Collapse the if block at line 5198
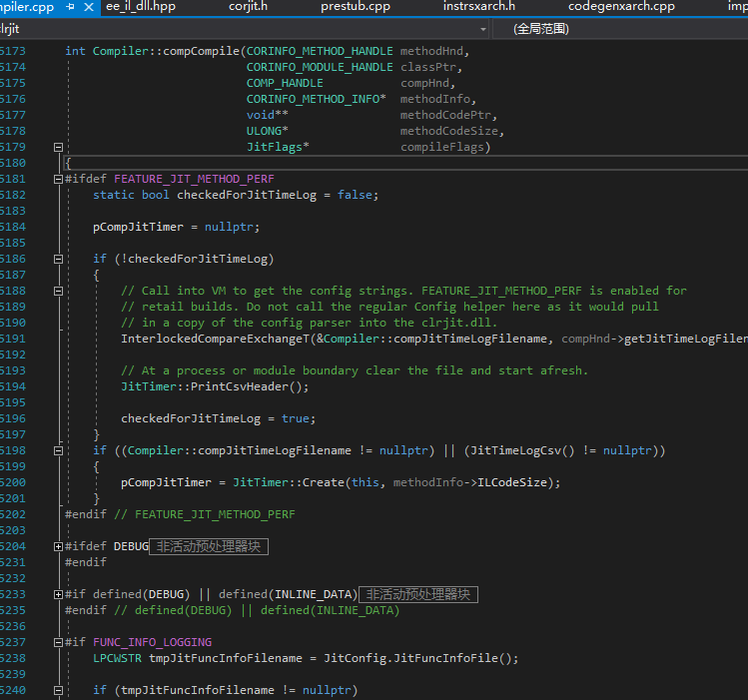748x700 pixels. point(58,451)
